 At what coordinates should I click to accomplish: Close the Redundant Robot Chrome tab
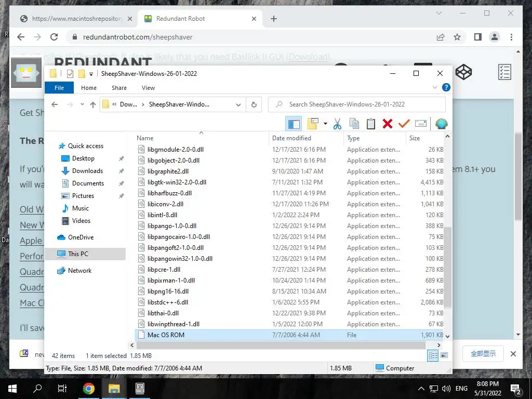[254, 19]
